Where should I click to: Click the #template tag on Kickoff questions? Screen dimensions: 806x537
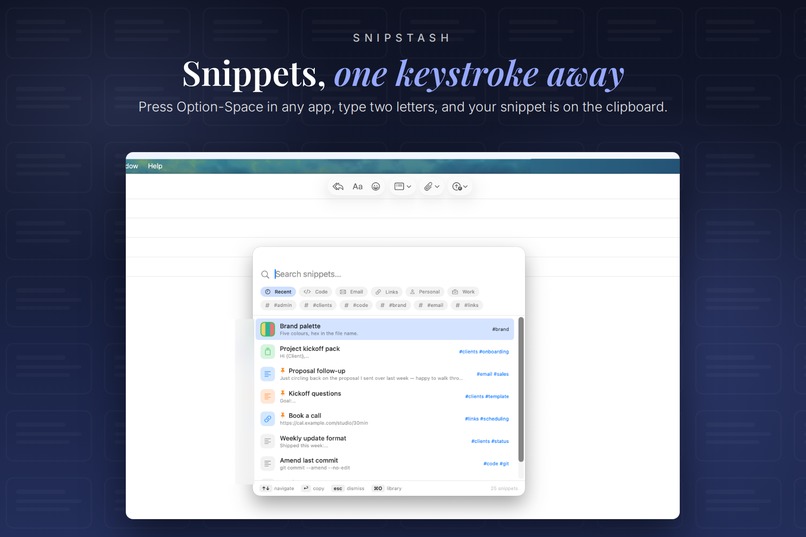point(497,396)
